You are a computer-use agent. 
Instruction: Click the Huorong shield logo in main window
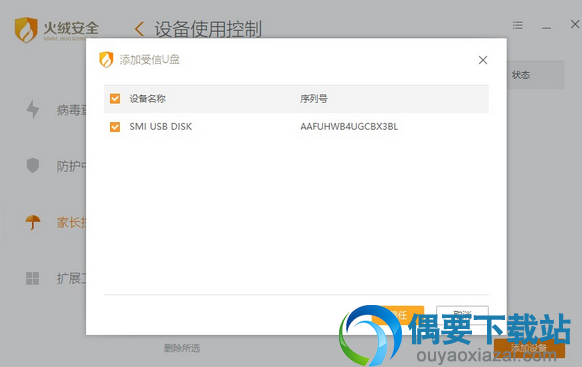coord(26,29)
